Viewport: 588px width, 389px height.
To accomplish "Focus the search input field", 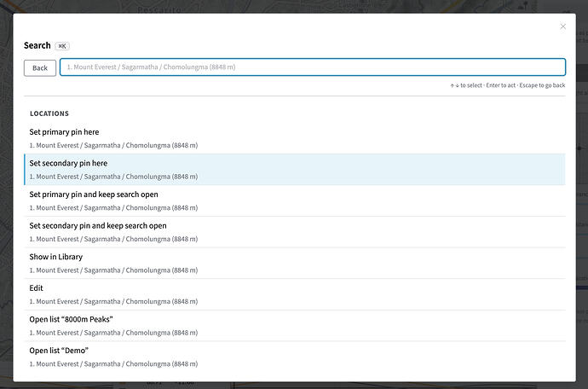I will click(x=313, y=67).
